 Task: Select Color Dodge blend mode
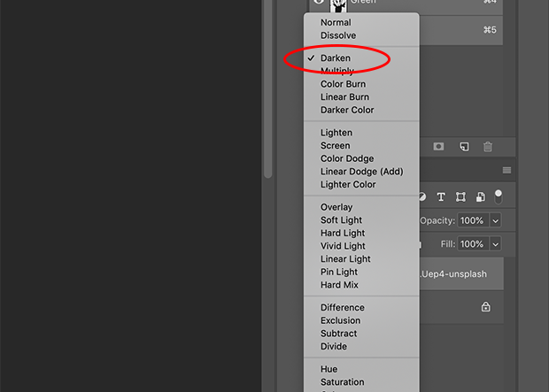[361, 158]
